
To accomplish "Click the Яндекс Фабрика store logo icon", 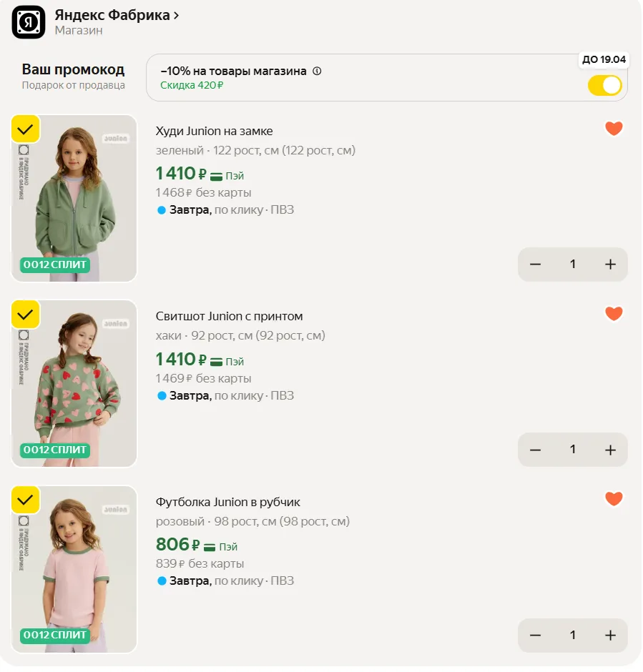I will pyautogui.click(x=29, y=22).
